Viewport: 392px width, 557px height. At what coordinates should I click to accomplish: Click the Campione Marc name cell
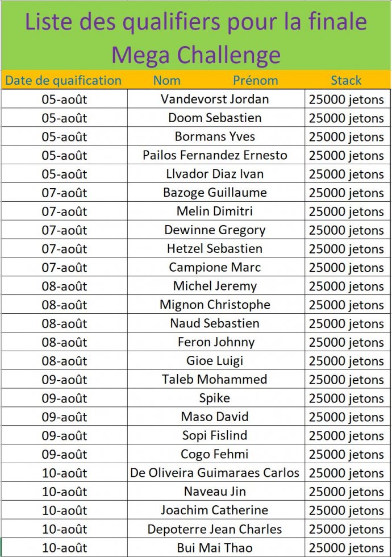215,268
